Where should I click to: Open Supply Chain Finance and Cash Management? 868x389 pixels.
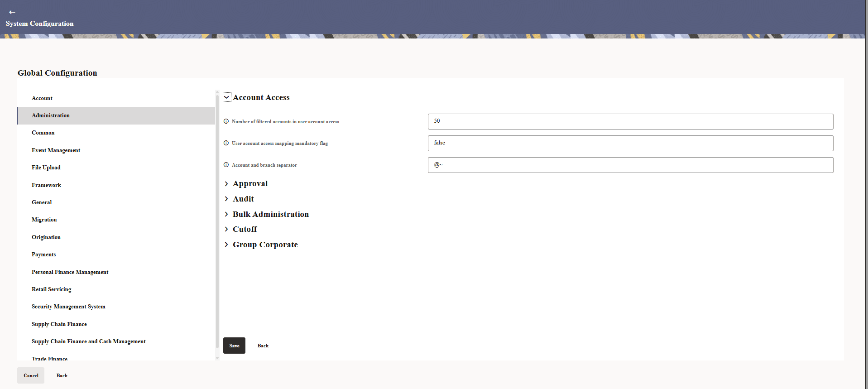[x=116, y=341]
